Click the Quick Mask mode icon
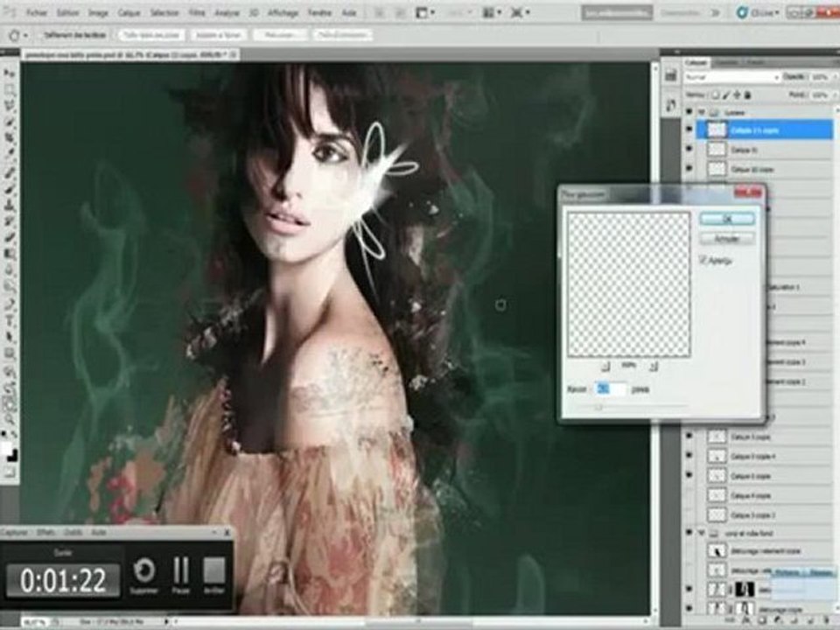Viewport: 840px width, 630px height. [9, 473]
